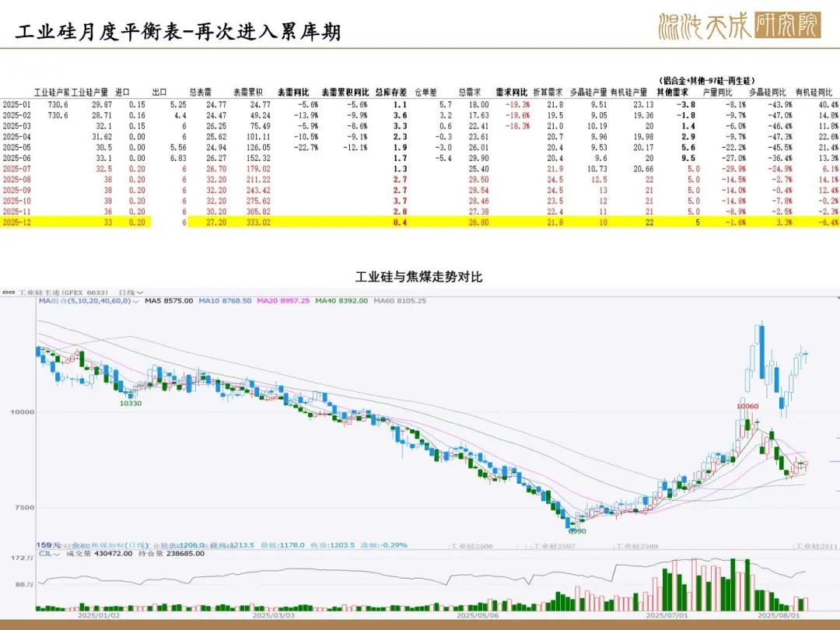Click the 总库存差 column header
840x630 pixels.
pos(391,92)
